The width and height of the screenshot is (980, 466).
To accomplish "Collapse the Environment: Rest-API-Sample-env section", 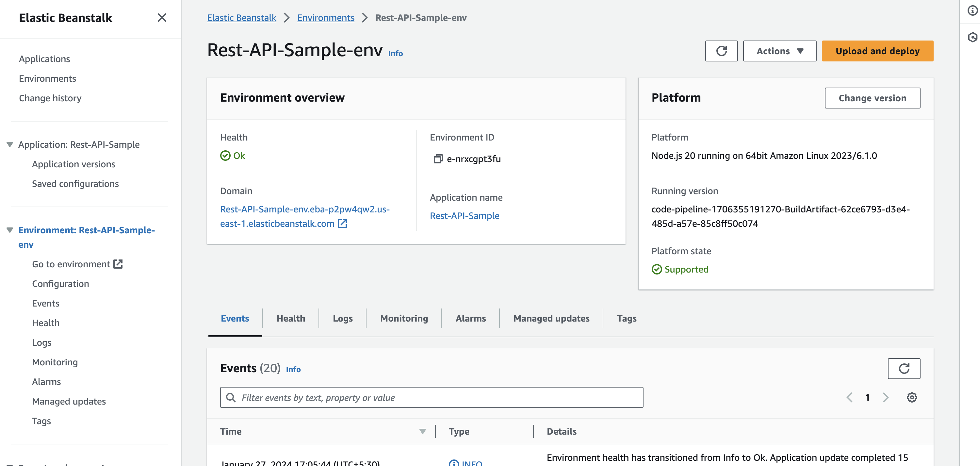I will [x=10, y=230].
